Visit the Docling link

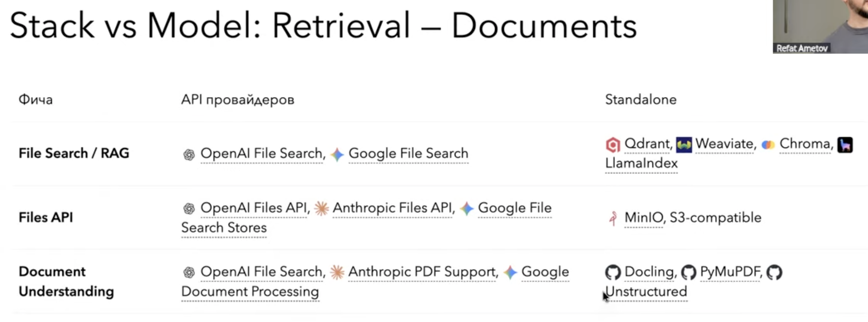click(649, 272)
